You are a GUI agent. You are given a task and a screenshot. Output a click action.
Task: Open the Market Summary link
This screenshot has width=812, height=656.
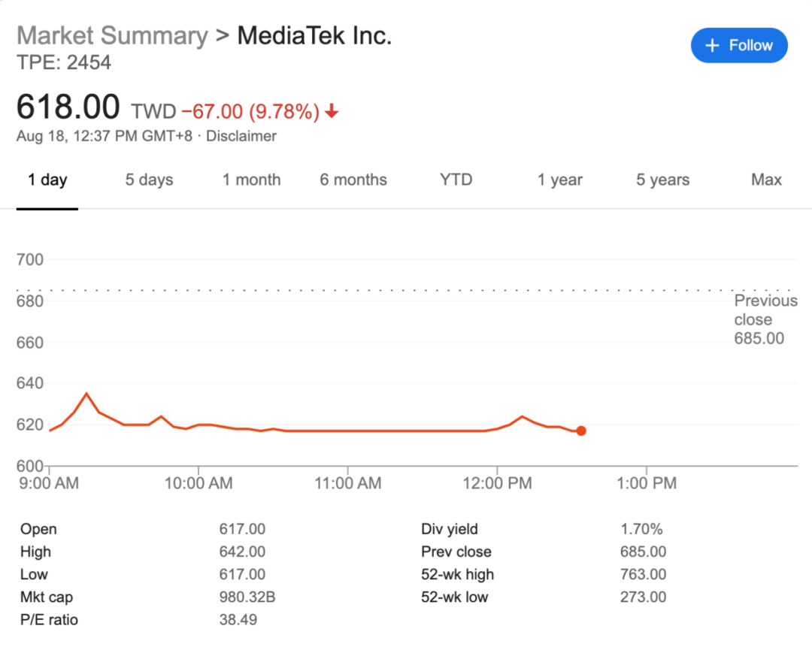point(112,35)
